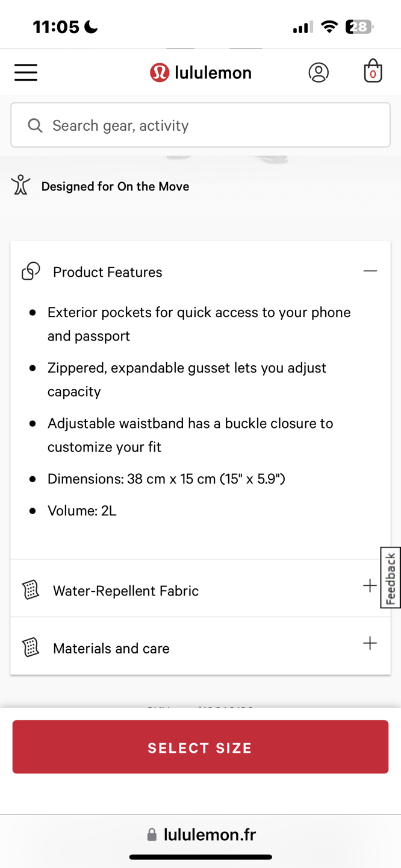This screenshot has width=401, height=868.
Task: Tap the Materials and care heading
Action: click(111, 649)
